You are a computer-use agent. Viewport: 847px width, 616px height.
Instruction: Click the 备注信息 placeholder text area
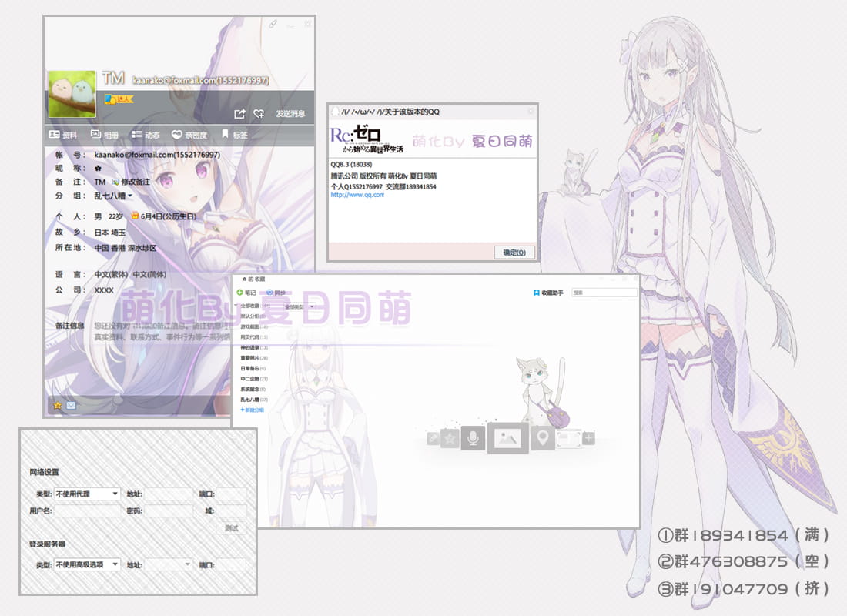162,331
